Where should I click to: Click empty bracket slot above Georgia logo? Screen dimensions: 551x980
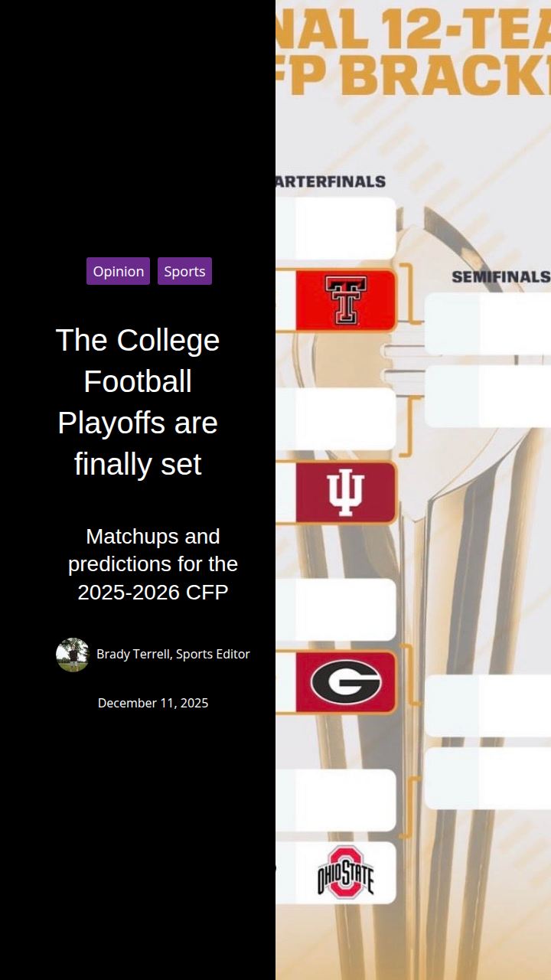click(x=337, y=609)
